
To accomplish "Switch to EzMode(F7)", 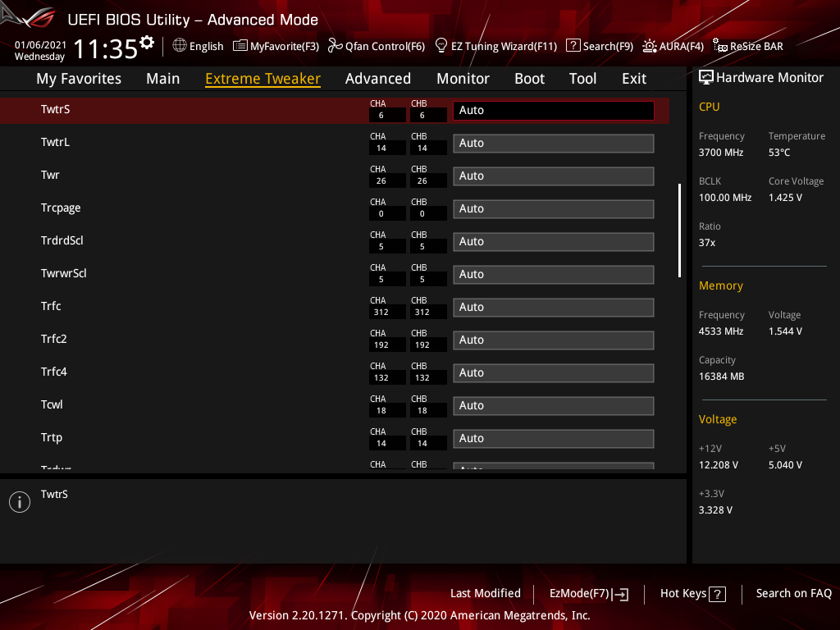I will pos(589,594).
